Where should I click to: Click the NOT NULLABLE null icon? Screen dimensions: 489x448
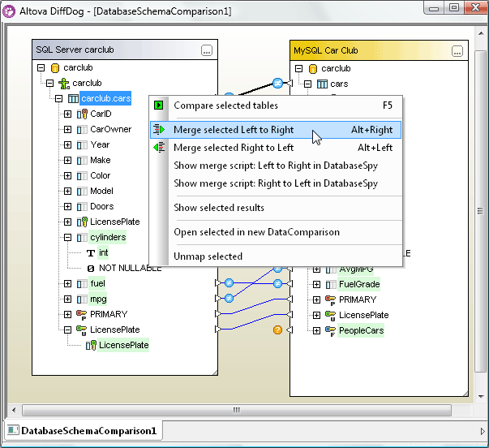coord(91,269)
